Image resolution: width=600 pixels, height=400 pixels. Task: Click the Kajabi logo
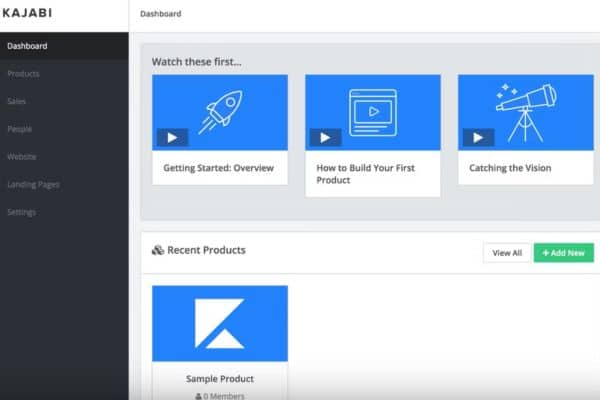(x=27, y=13)
